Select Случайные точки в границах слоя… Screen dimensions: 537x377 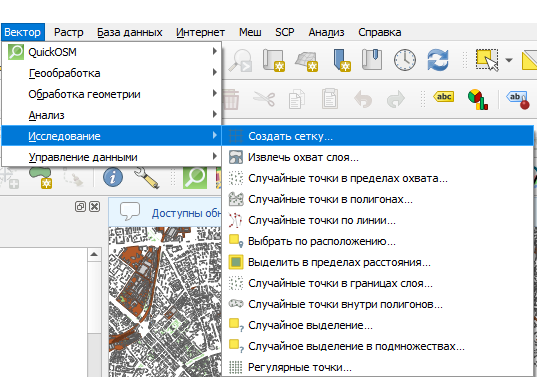378,283
